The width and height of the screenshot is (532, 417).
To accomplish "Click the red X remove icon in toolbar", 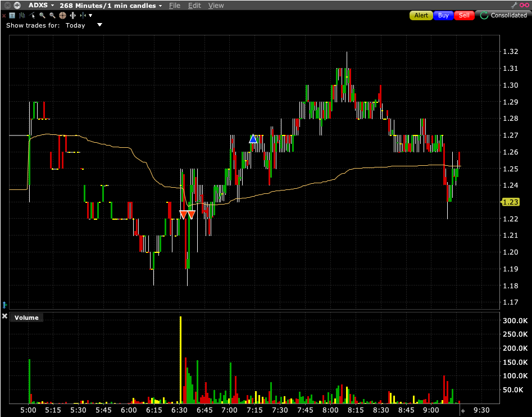I will [4, 16].
